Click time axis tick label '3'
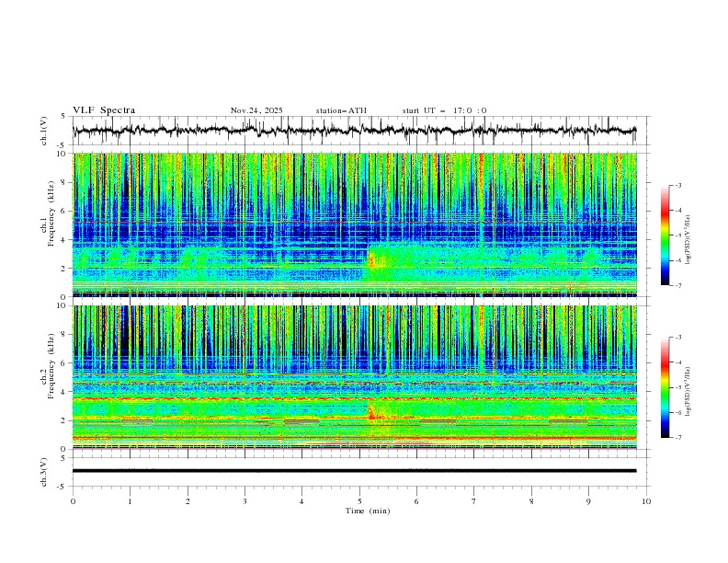728x563 pixels. click(245, 501)
